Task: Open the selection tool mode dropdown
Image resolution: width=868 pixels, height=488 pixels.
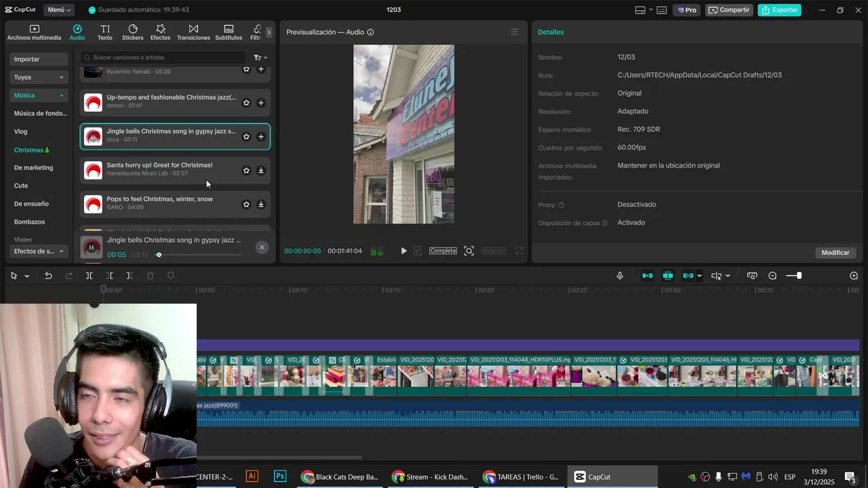Action: (27, 276)
